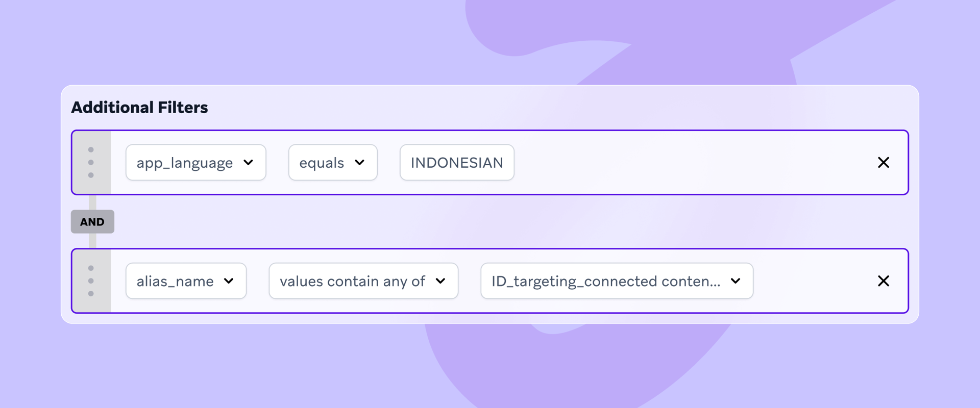
Task: Click the chevron on the alias_name selector
Action: pyautogui.click(x=230, y=280)
